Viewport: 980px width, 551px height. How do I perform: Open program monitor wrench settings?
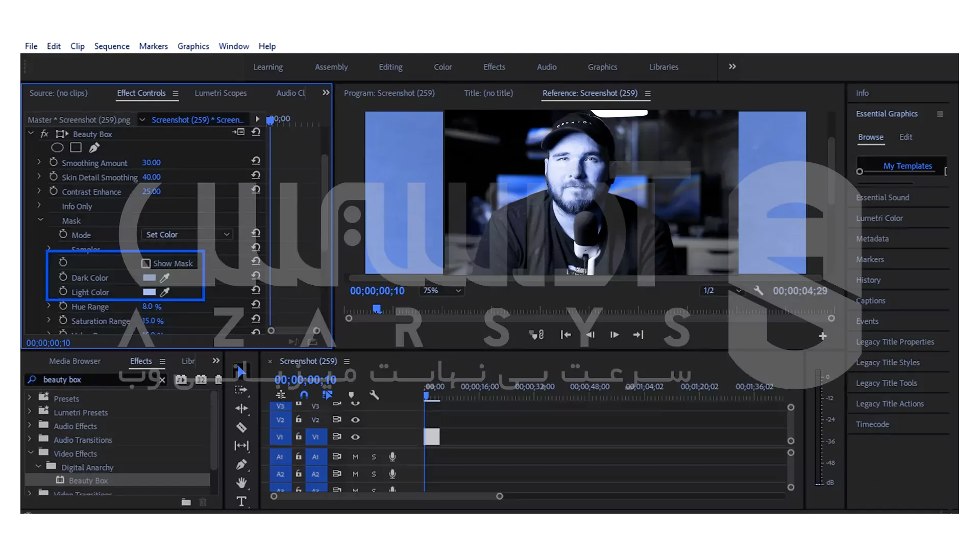point(758,291)
